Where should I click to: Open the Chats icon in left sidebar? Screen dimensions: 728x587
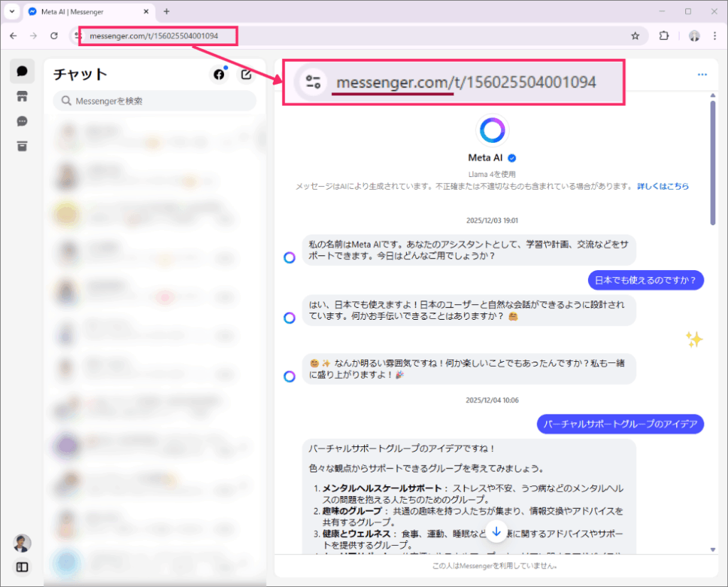point(22,71)
